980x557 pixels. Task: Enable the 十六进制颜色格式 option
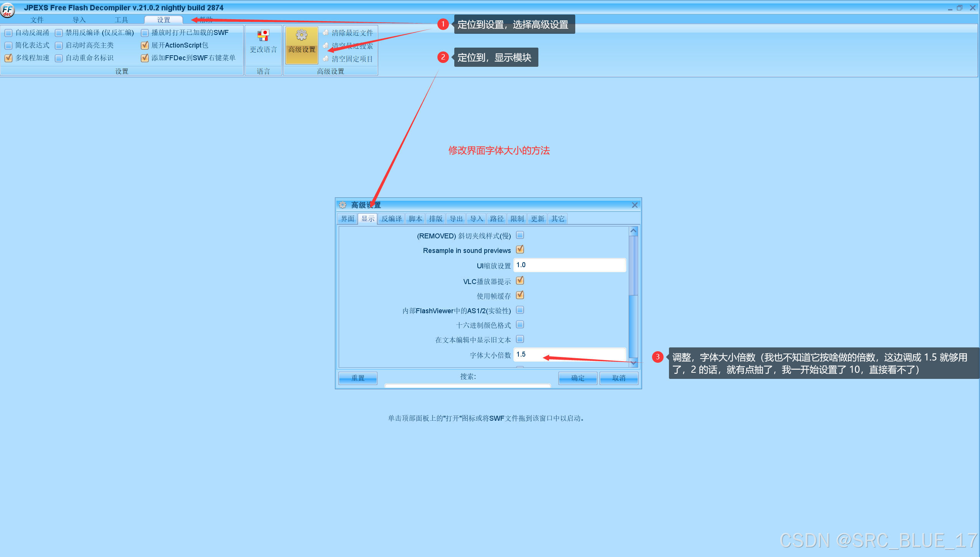point(520,324)
